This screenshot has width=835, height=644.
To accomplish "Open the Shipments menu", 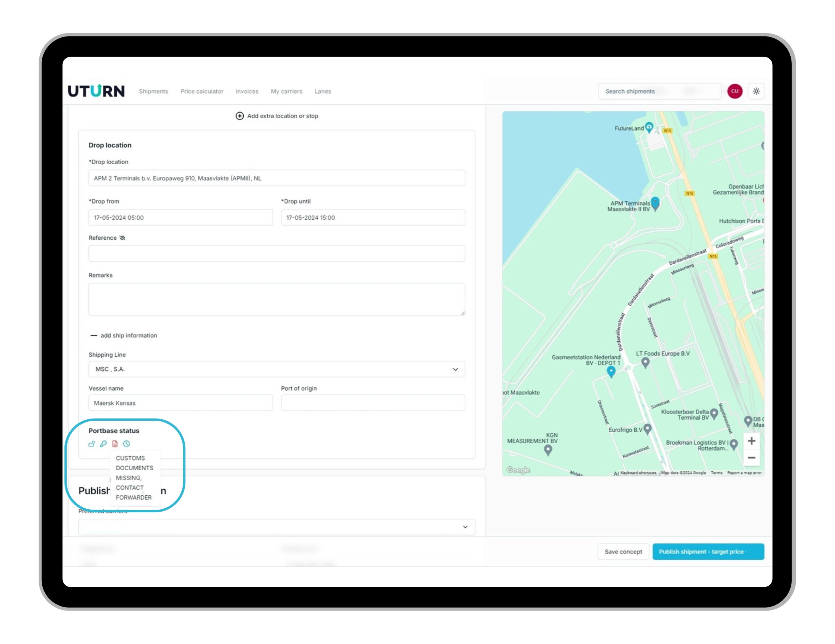I will pos(153,91).
